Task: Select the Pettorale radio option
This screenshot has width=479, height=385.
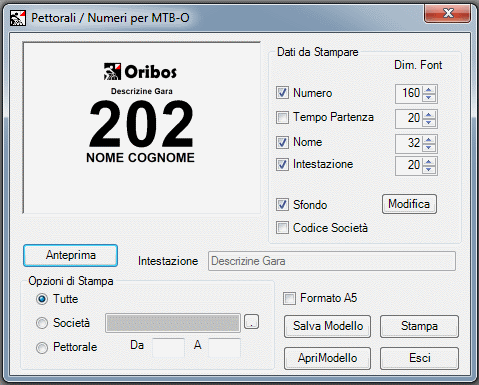Action: click(42, 348)
